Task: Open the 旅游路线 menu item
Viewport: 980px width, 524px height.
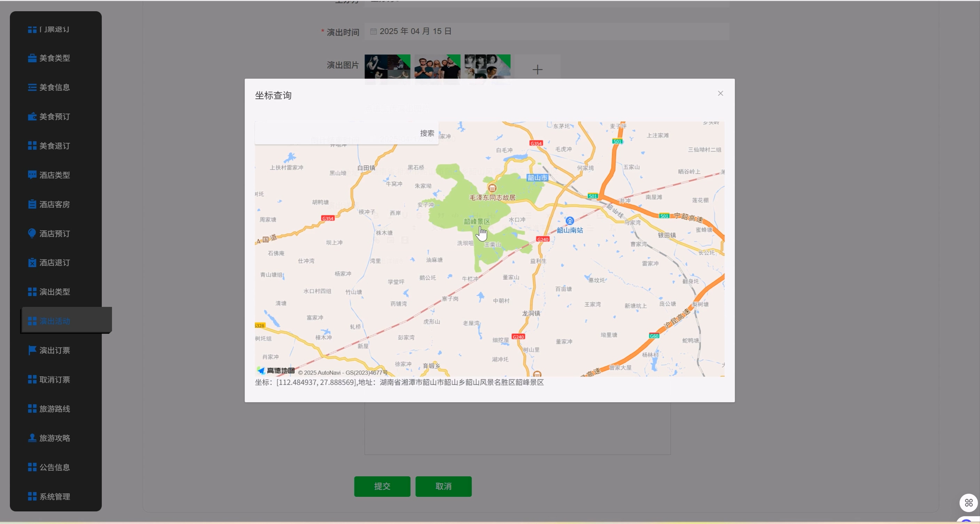Action: pyautogui.click(x=54, y=409)
